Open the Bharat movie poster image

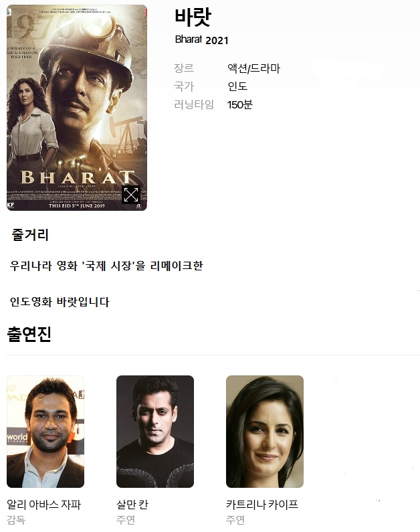77,108
